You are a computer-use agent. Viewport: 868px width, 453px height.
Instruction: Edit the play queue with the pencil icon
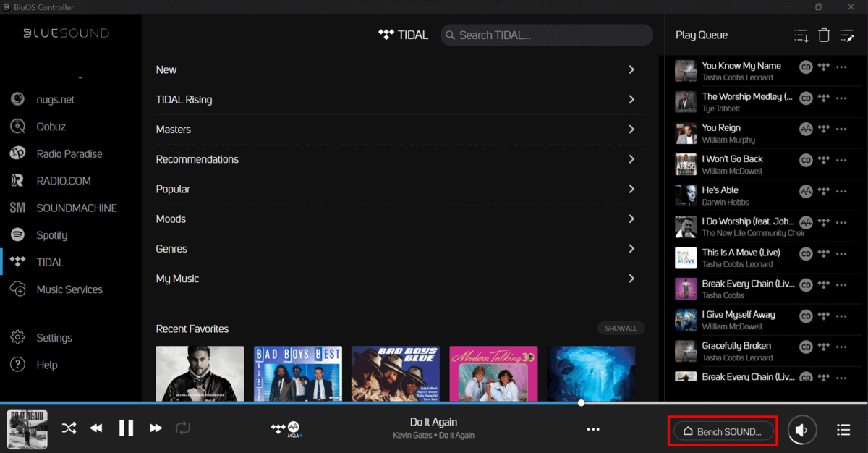pyautogui.click(x=848, y=35)
